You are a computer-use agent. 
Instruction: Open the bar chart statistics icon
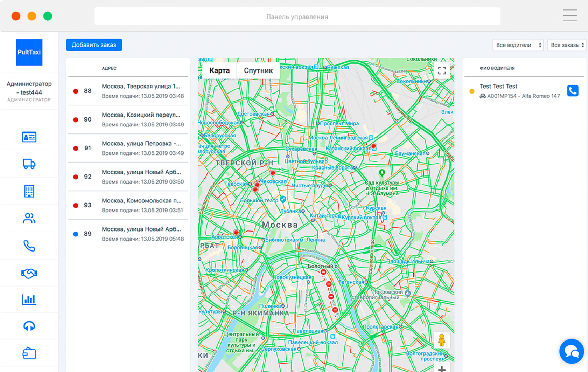29,299
